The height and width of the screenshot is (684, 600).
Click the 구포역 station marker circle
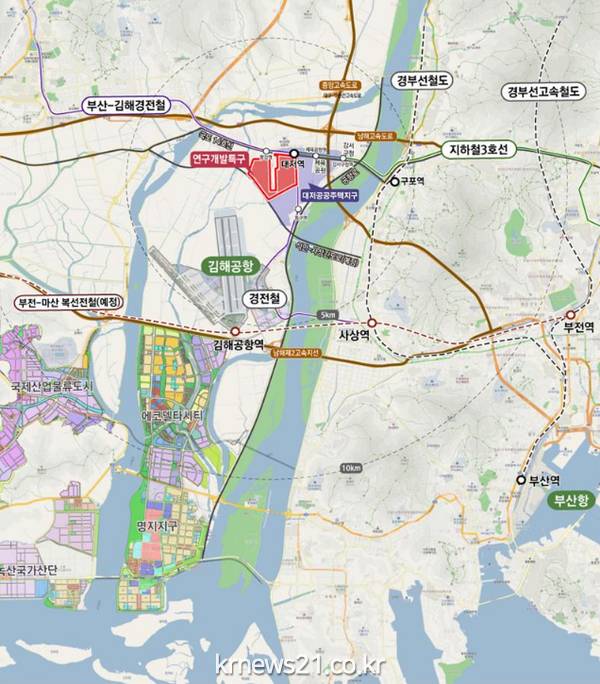[x=394, y=181]
